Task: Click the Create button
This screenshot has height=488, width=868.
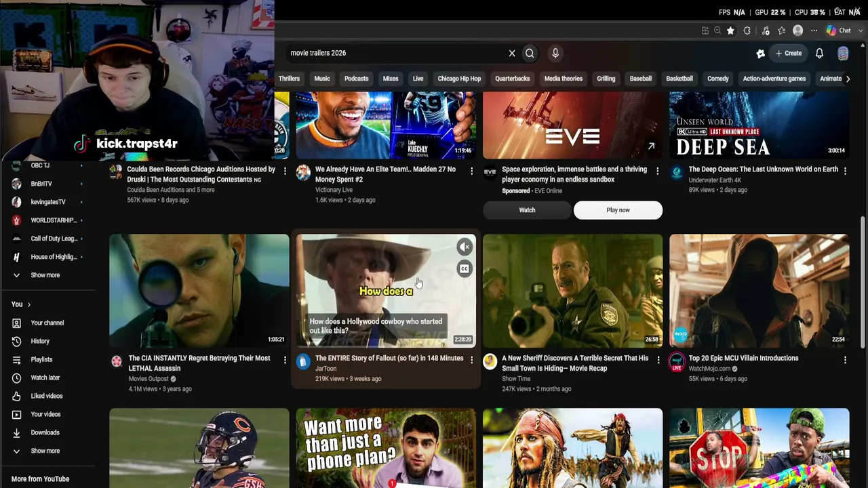Action: coord(789,53)
